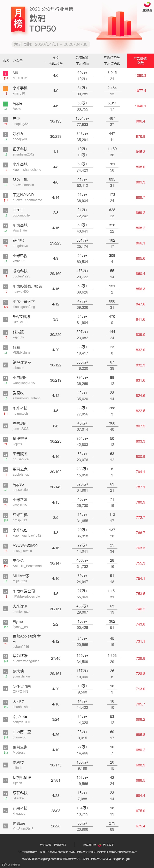This screenshot has width=154, height=868.
Task: Click the 平均点赞数 column header
Action: pyautogui.click(x=112, y=58)
